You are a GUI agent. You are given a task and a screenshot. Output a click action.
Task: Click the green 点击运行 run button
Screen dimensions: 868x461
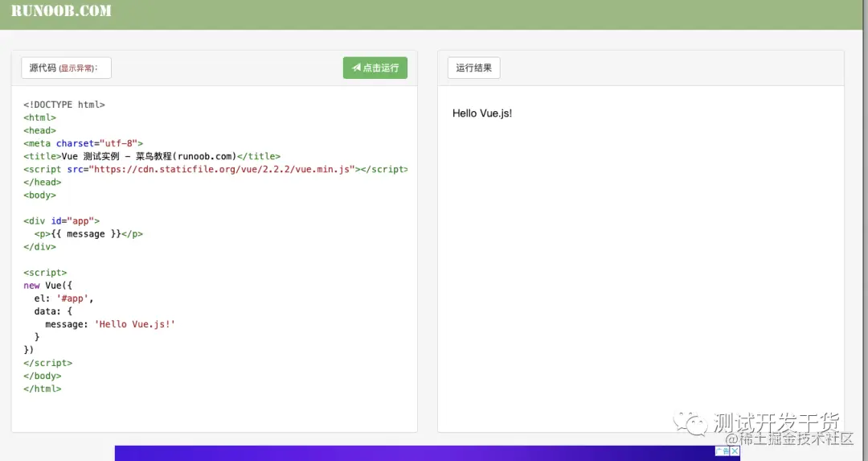pos(375,68)
